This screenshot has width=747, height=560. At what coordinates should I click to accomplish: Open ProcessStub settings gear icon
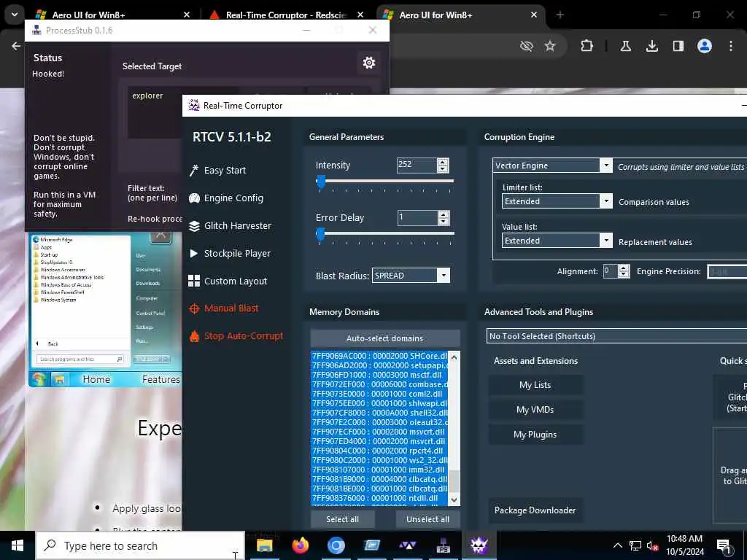click(x=368, y=63)
